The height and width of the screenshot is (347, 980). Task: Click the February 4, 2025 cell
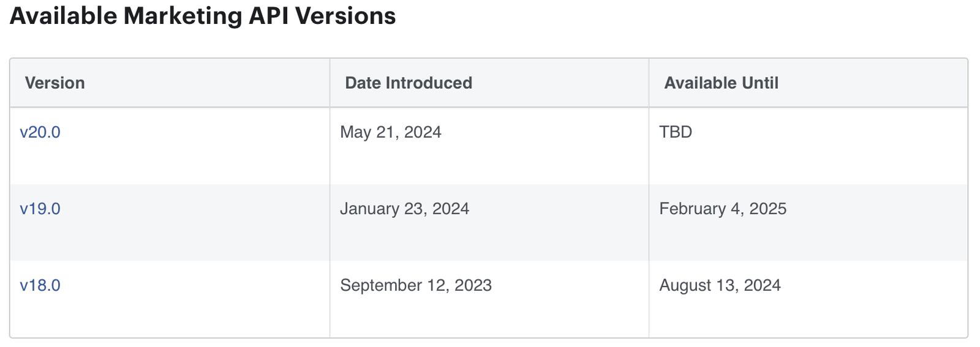723,209
